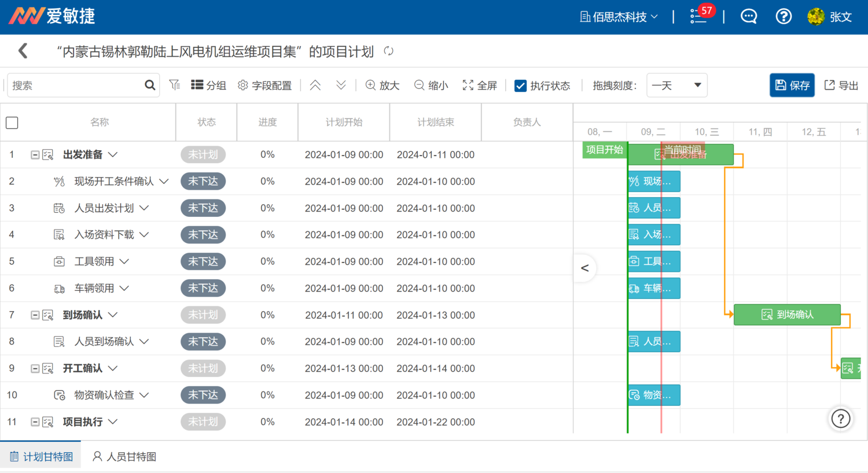Collapse the table panel with the < handle
This screenshot has height=473, width=868.
[x=584, y=268]
